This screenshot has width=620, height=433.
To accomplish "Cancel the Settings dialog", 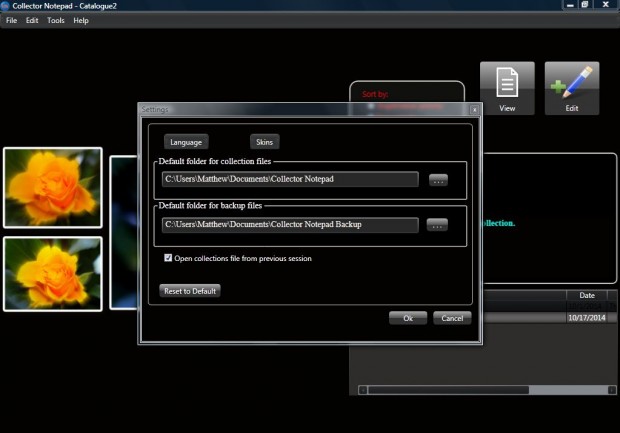I will tap(451, 318).
